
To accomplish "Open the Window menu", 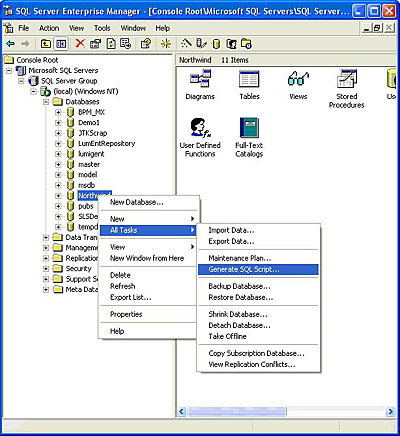I will (133, 28).
